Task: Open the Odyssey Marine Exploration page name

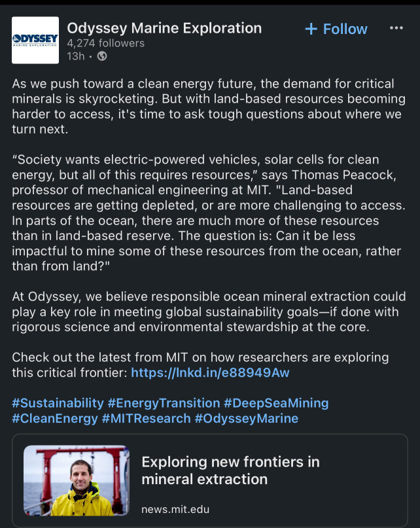Action: [x=164, y=28]
